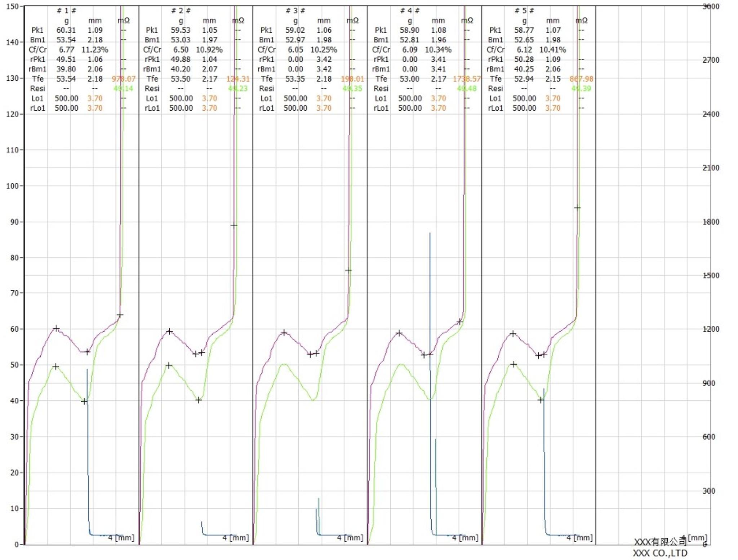
Task: Click green Resi value 49.39 in panel 5
Action: pos(581,89)
